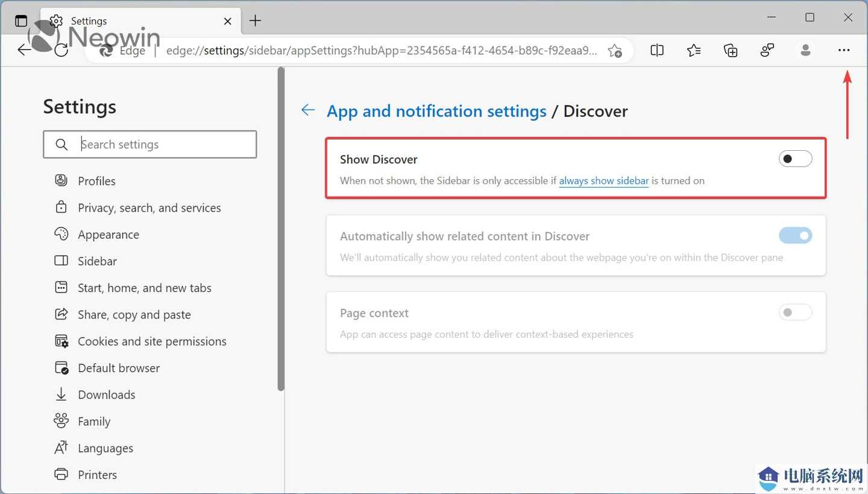Open Languages settings section
868x494 pixels.
click(x=105, y=448)
